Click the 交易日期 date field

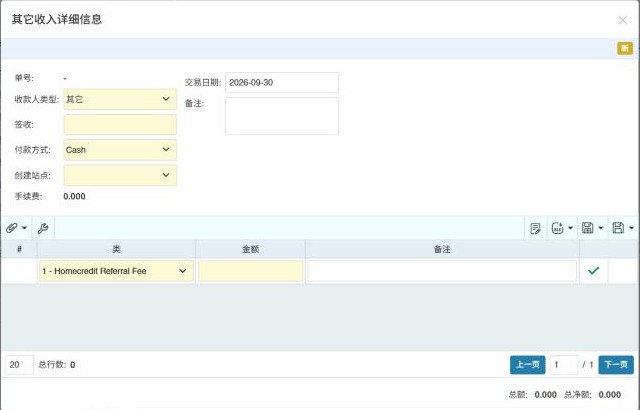pos(282,82)
